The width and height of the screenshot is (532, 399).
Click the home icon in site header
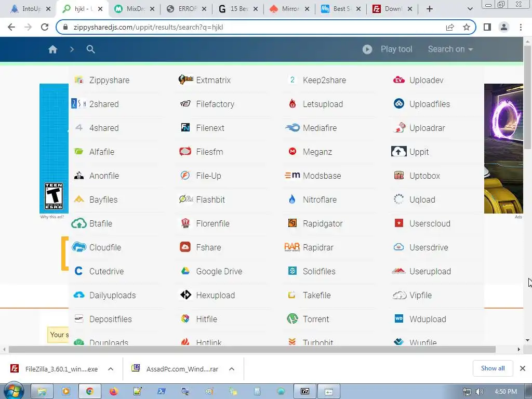(x=52, y=49)
